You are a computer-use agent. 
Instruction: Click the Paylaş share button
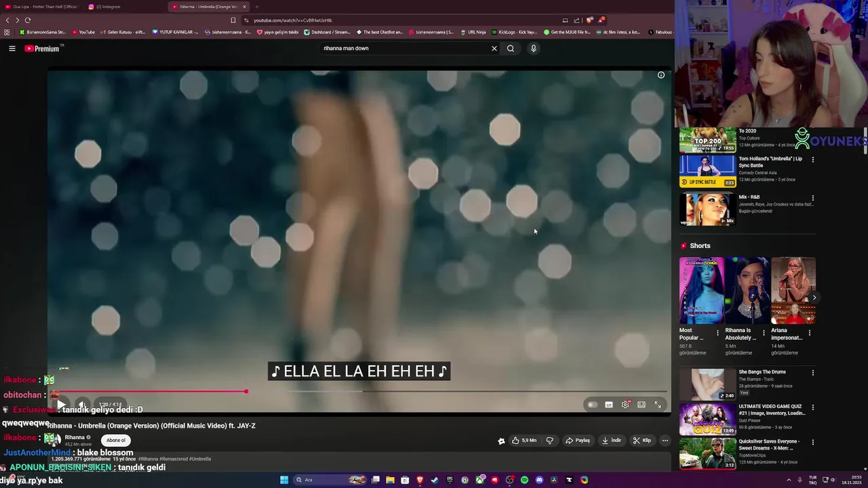pyautogui.click(x=578, y=441)
